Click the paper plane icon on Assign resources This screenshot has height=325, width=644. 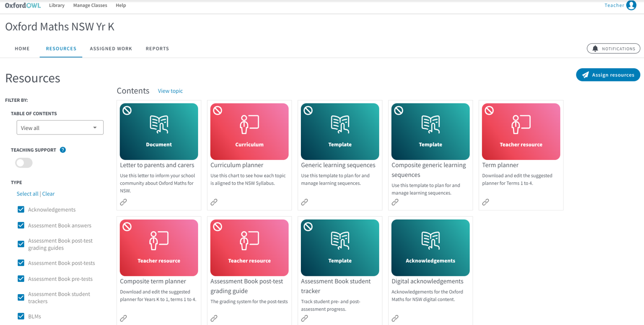(585, 75)
